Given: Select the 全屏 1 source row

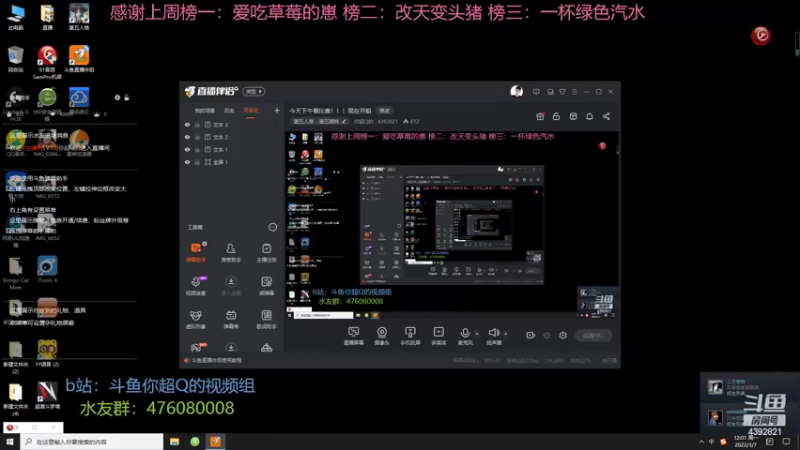Looking at the screenshot, I should (232, 162).
